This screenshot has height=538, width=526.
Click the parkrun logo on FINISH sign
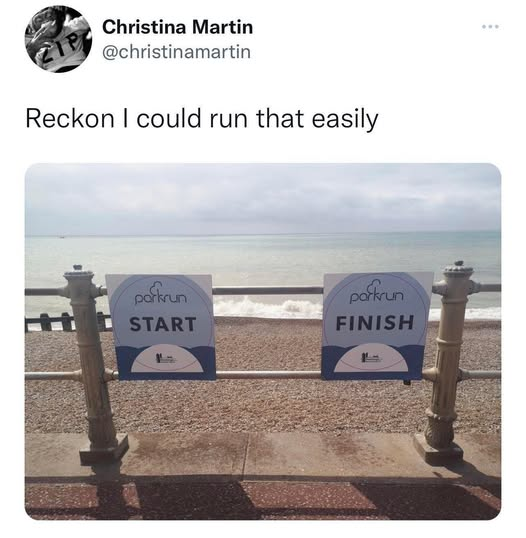[x=377, y=293]
